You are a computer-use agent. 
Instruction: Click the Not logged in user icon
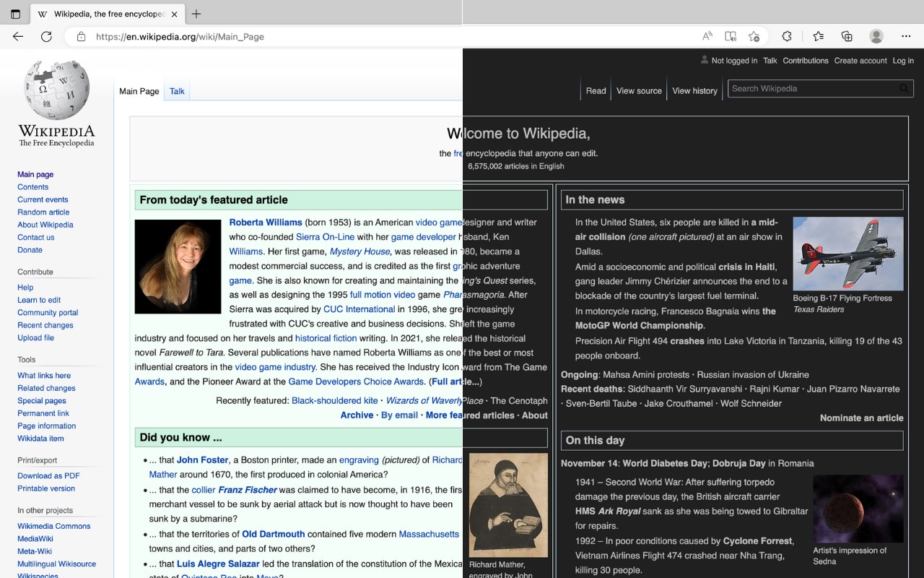pos(705,60)
